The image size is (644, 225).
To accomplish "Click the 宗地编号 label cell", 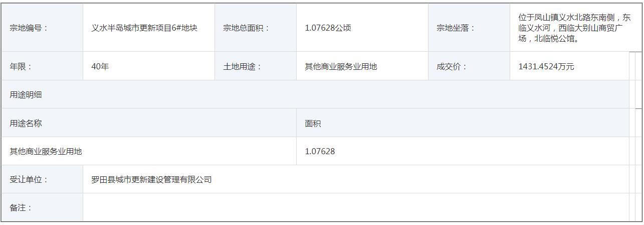I will click(x=42, y=28).
